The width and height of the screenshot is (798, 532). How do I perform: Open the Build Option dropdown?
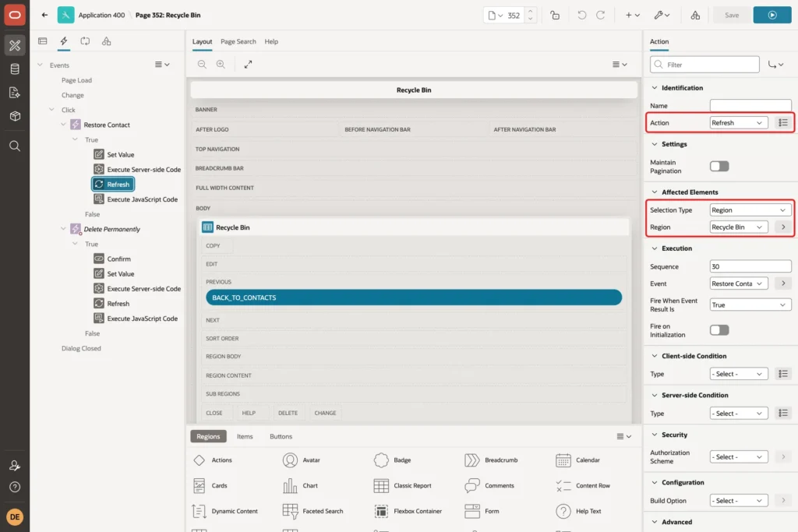(739, 501)
